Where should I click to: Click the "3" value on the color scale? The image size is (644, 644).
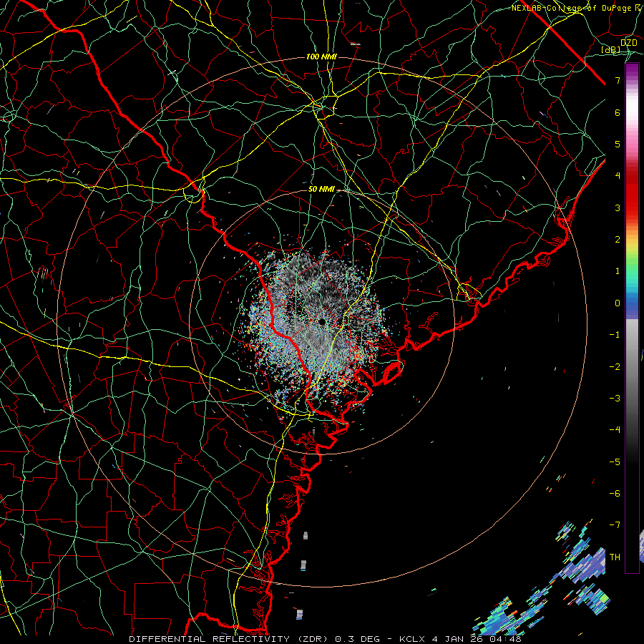[x=618, y=208]
